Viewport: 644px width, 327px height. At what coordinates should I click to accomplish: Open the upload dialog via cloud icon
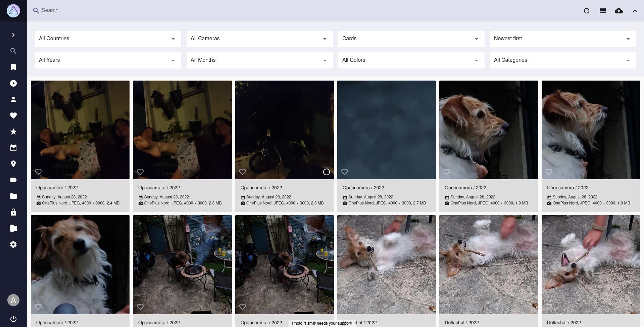[618, 11]
